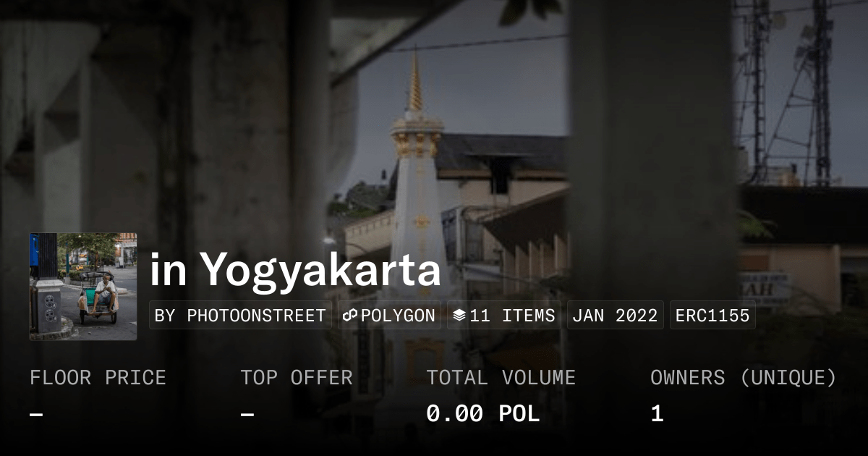Click the top offer dash value
868x456 pixels.
point(247,415)
